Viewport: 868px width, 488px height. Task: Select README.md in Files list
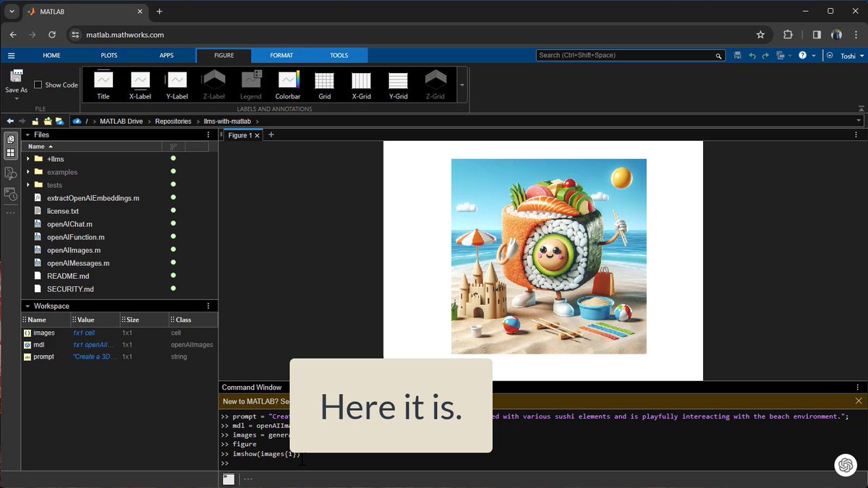[68, 276]
